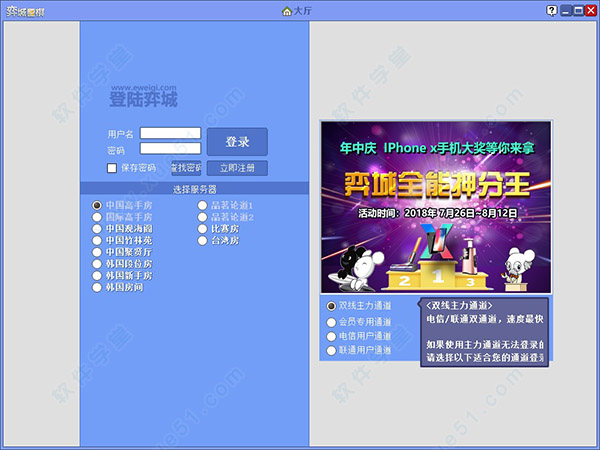Select 韩国房间 server
The width and height of the screenshot is (600, 450).
point(97,287)
